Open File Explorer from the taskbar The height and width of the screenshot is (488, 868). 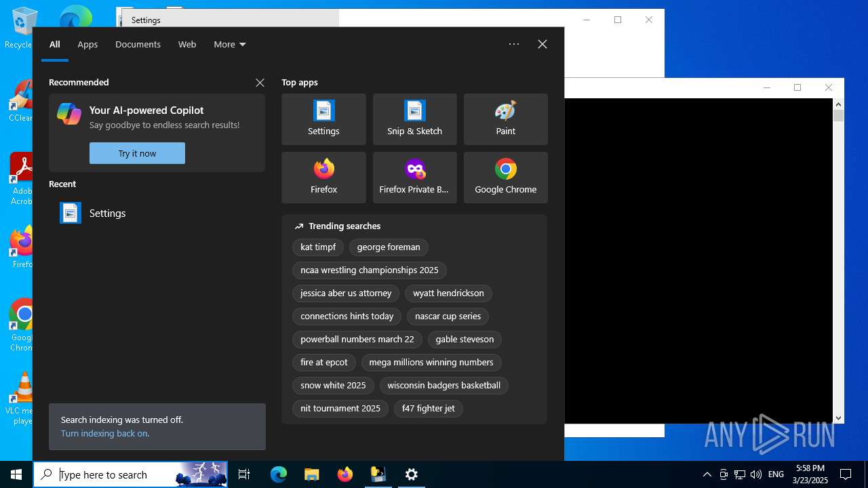pyautogui.click(x=311, y=474)
